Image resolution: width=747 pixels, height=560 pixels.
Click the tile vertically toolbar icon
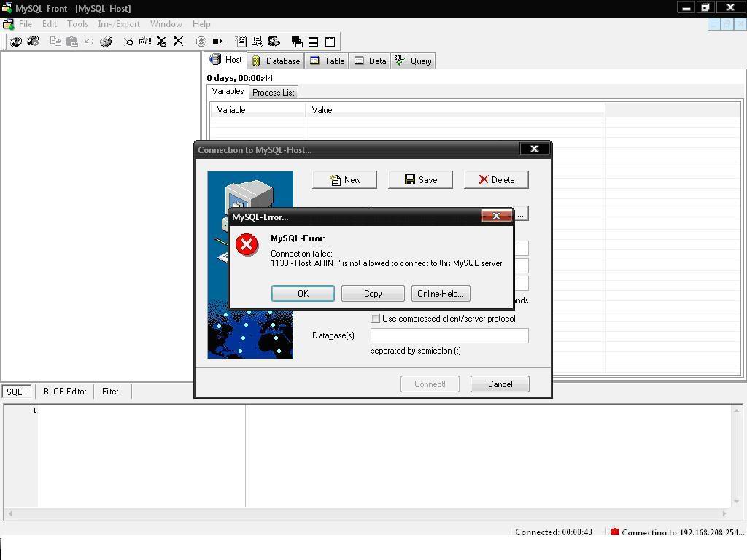[x=330, y=42]
